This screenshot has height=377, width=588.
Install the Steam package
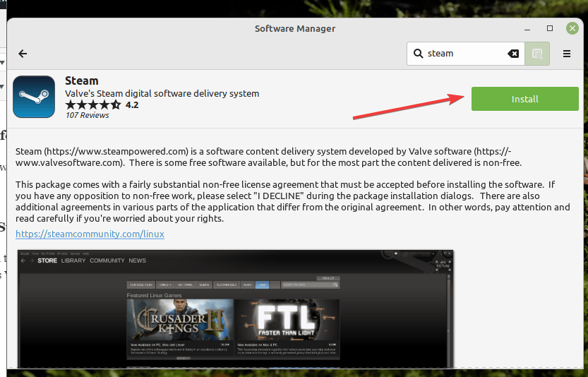click(524, 99)
